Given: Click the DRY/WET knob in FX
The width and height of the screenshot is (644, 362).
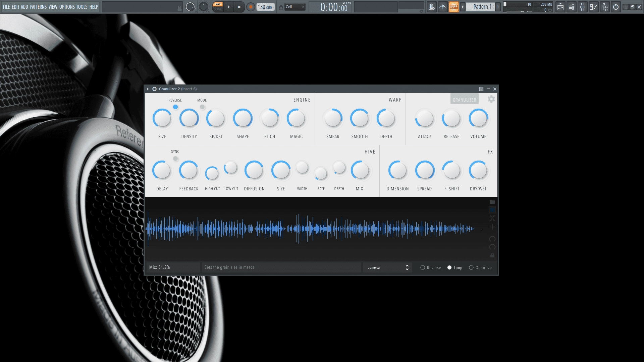Looking at the screenshot, I should tap(478, 171).
